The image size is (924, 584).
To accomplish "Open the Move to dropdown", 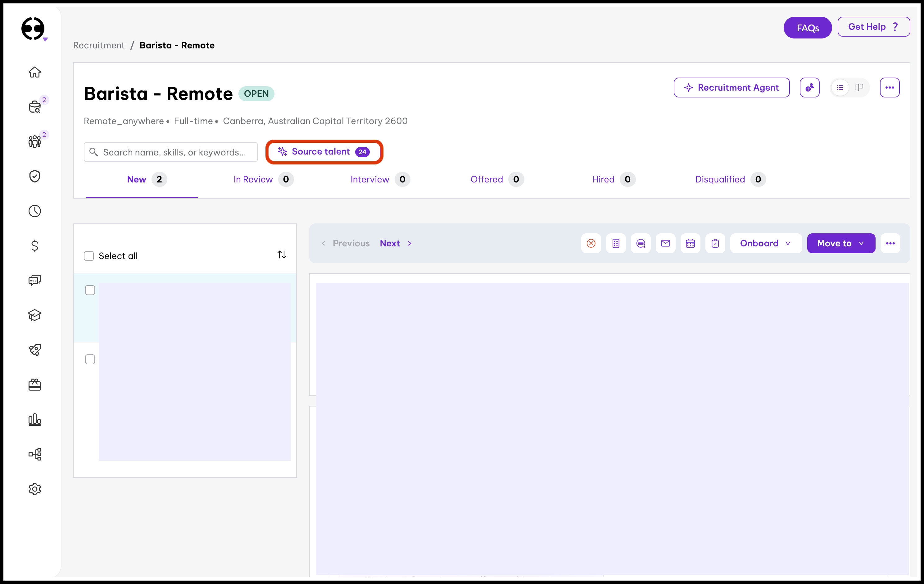I will pyautogui.click(x=841, y=243).
